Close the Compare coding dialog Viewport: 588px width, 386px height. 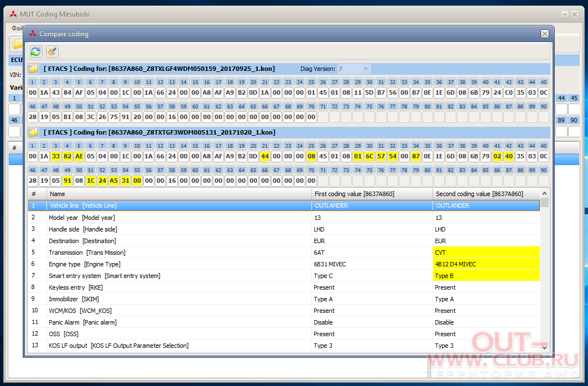click(x=545, y=34)
